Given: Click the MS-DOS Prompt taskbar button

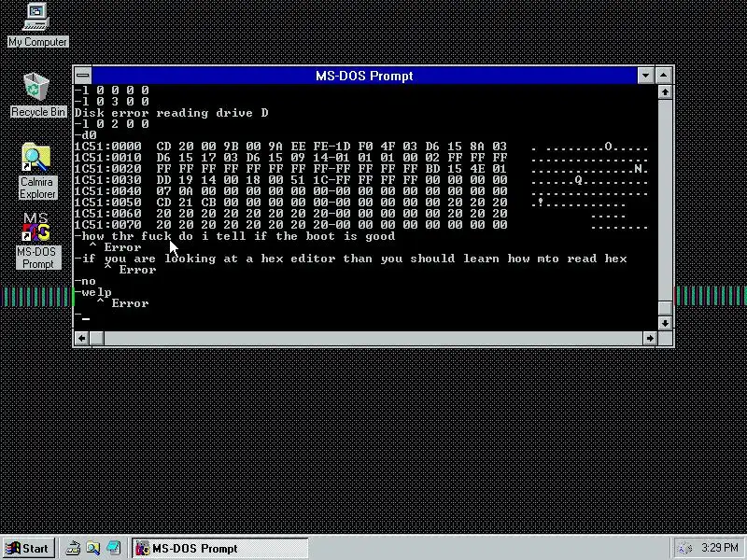Looking at the screenshot, I should pos(220,548).
